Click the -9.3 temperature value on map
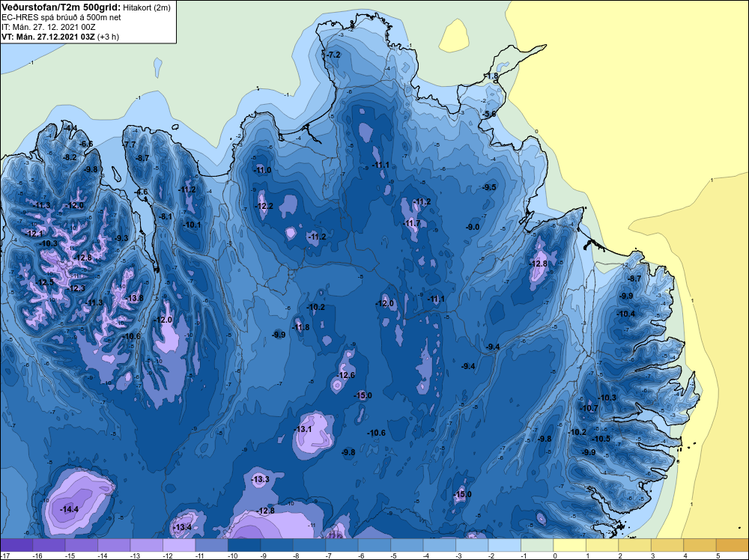Screen dimensions: 749x560 (121, 238)
